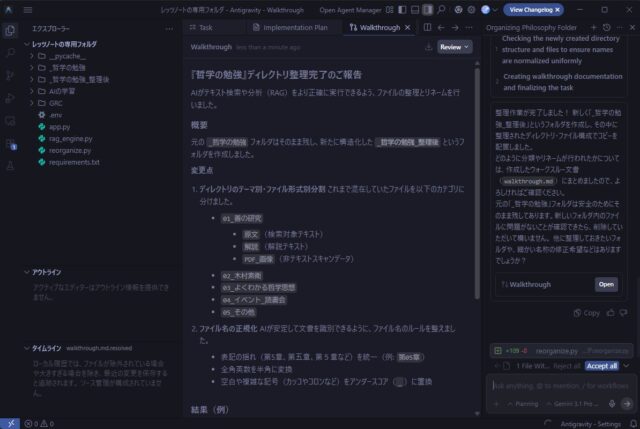The image size is (640, 429).
Task: Open Explorer more actions ellipsis
Action: (x=169, y=29)
